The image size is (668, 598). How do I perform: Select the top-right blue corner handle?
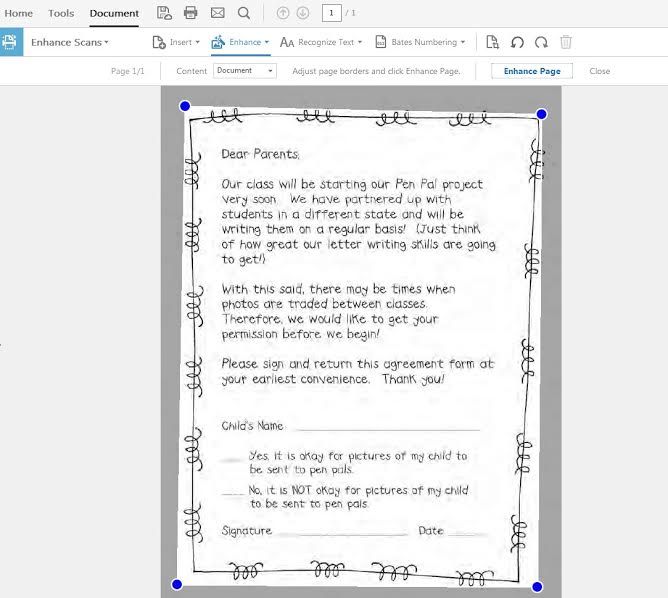[541, 114]
